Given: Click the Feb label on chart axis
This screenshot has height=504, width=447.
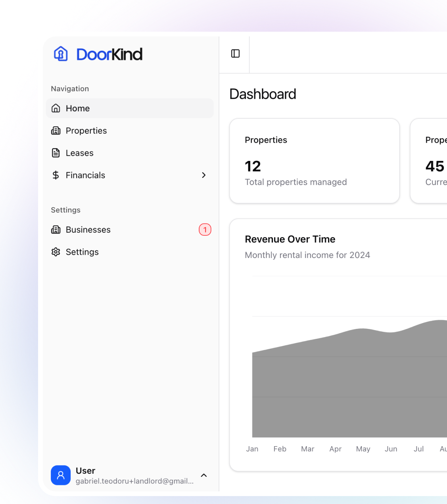Looking at the screenshot, I should (280, 449).
